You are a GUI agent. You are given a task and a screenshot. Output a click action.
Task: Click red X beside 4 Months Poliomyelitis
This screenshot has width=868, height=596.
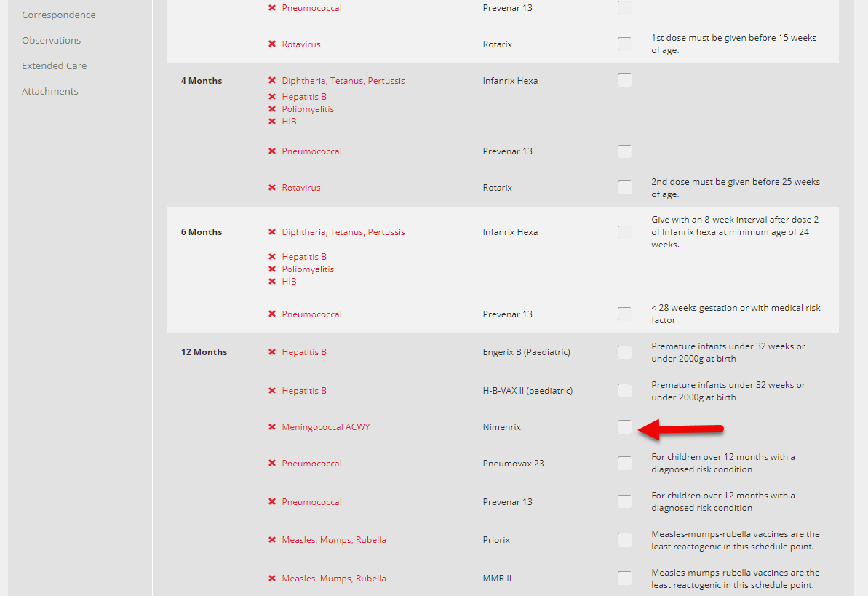coord(272,109)
